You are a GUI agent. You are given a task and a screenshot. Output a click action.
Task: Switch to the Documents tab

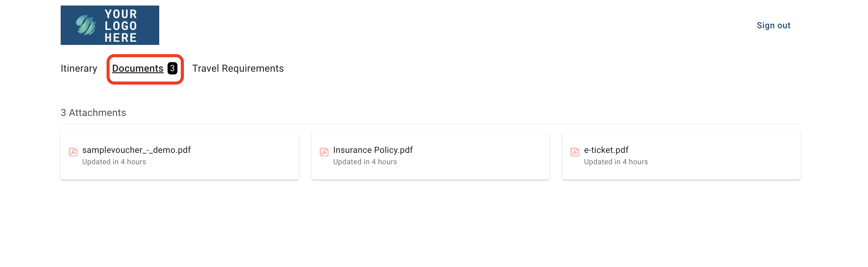coord(138,68)
